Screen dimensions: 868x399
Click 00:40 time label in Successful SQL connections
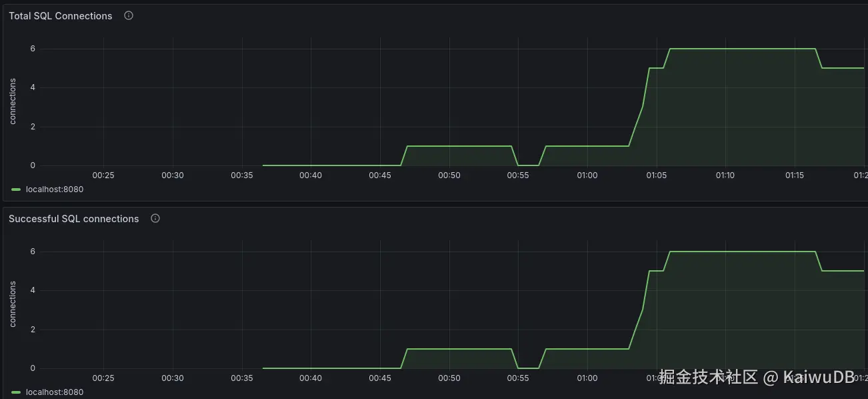click(x=311, y=378)
